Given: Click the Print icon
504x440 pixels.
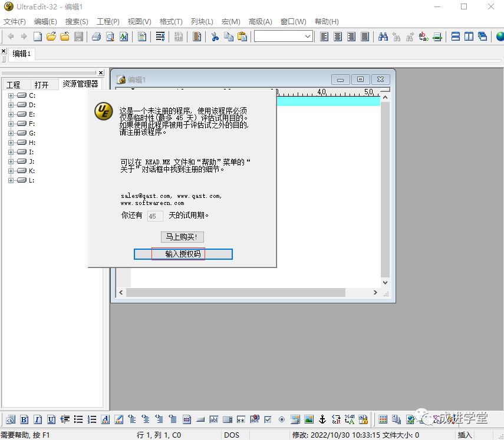Looking at the screenshot, I should point(97,37).
